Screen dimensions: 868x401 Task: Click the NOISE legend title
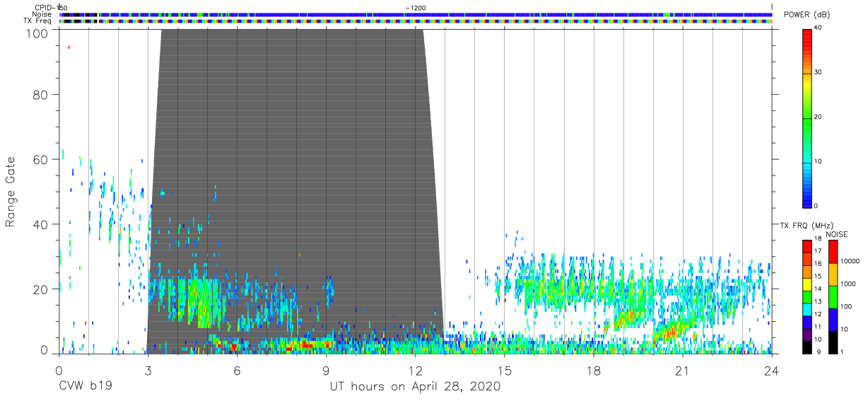tap(838, 234)
